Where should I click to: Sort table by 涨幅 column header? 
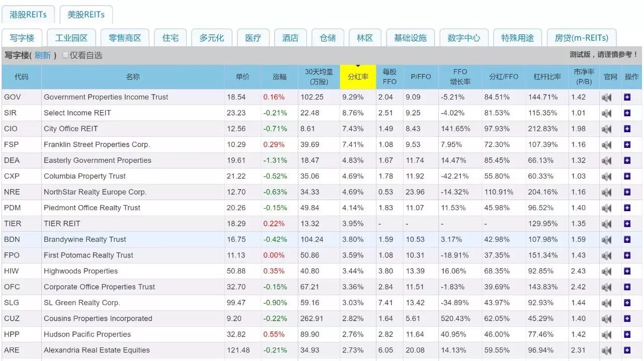click(x=279, y=77)
